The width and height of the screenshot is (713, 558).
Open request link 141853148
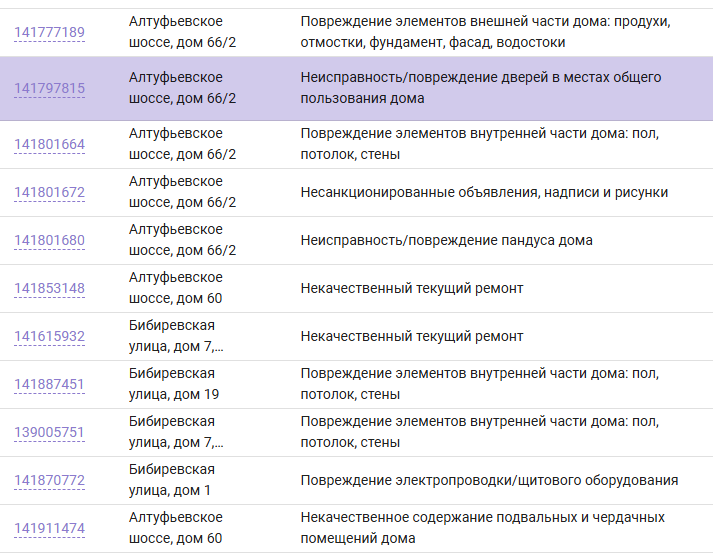click(x=50, y=288)
